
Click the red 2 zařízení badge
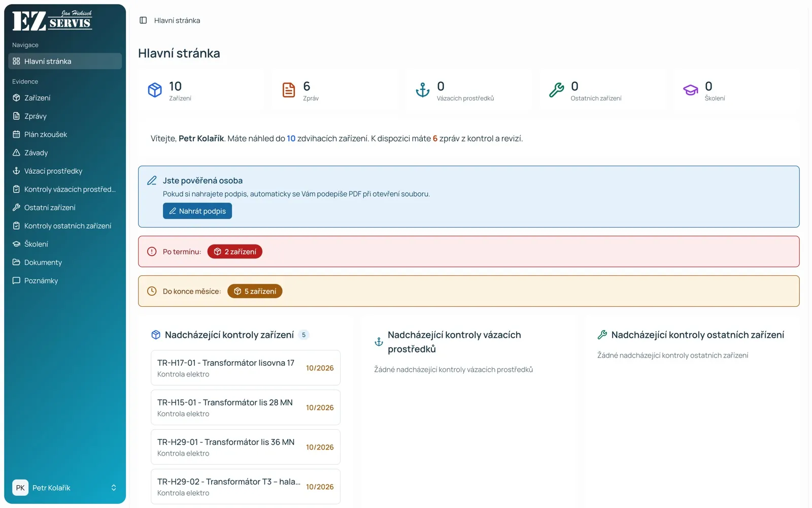pyautogui.click(x=234, y=251)
